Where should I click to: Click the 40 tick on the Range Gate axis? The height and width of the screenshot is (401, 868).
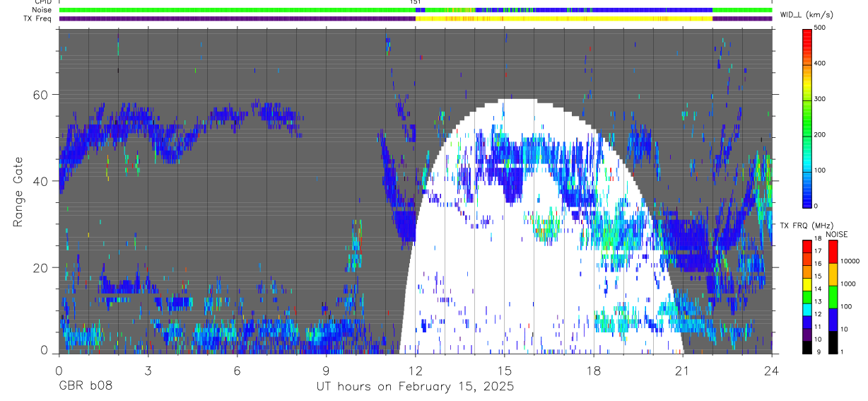point(41,181)
